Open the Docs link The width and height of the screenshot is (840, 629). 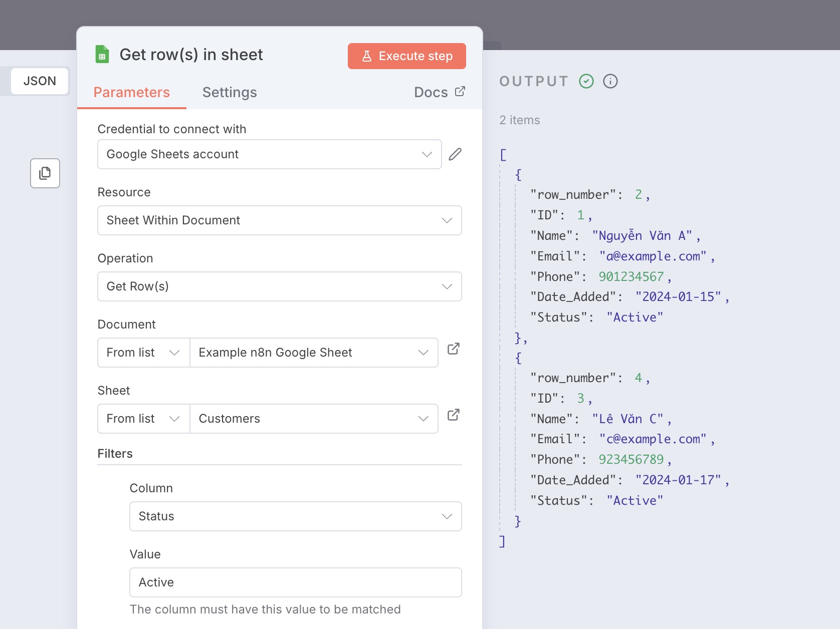(x=440, y=93)
